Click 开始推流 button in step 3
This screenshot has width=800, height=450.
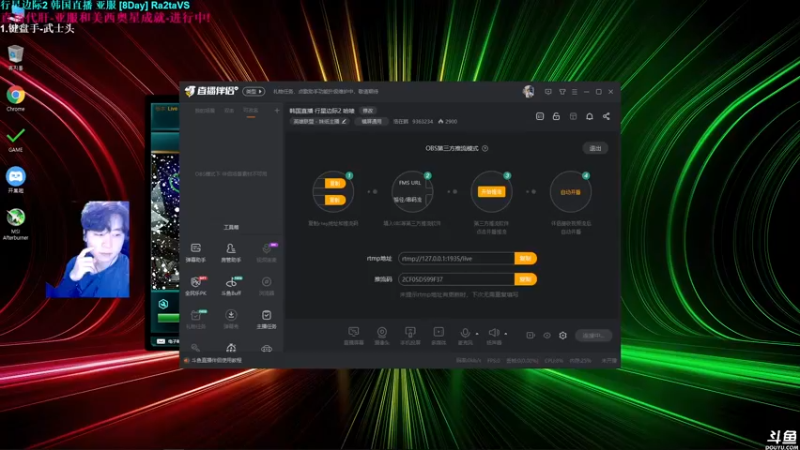[x=491, y=192]
